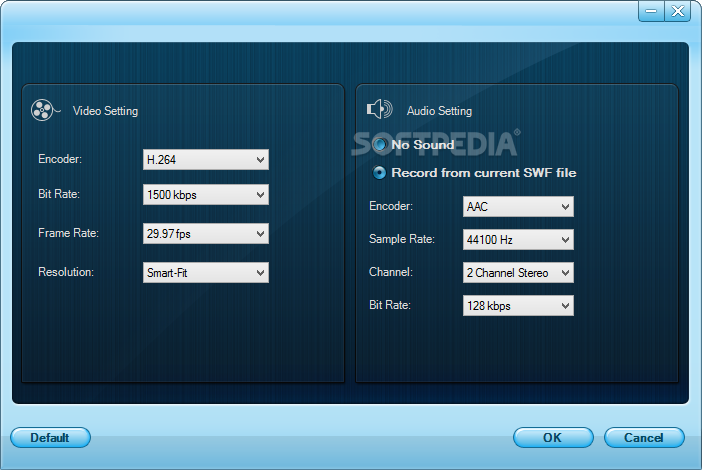
Task: Select the No Sound radio option
Action: point(379,145)
